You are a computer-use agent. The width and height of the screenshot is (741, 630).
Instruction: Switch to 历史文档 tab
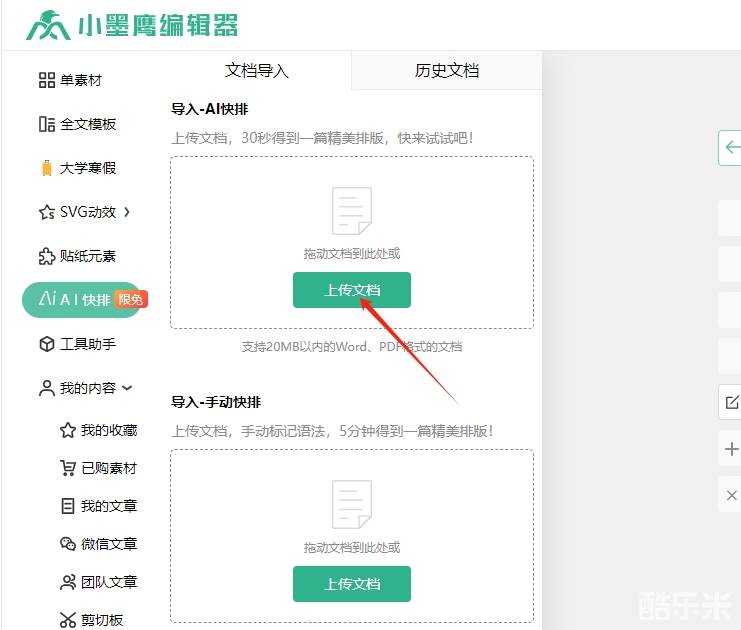[447, 71]
